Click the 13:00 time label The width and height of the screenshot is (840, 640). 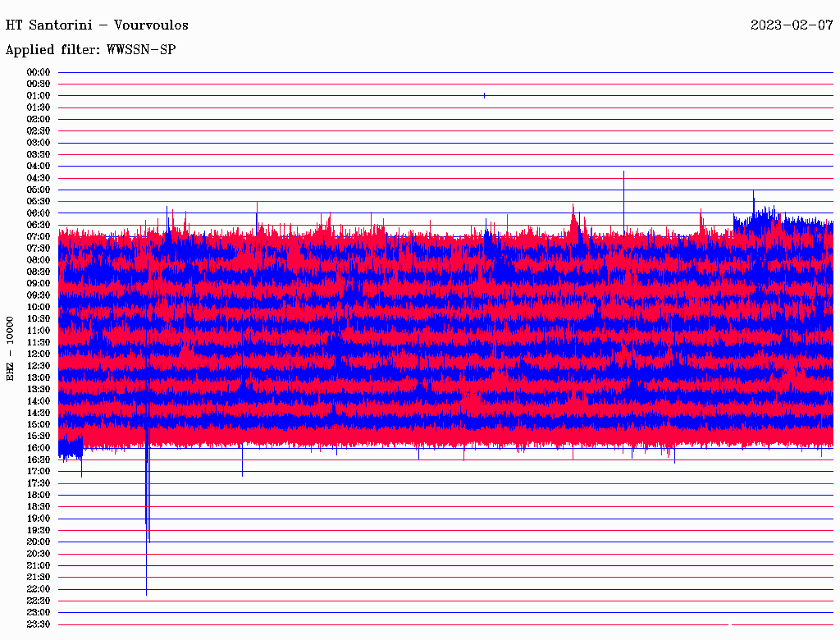[x=39, y=378]
